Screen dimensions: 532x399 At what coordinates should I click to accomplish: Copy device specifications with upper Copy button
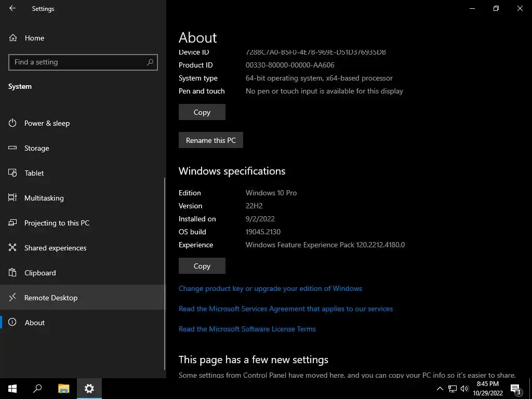(202, 112)
